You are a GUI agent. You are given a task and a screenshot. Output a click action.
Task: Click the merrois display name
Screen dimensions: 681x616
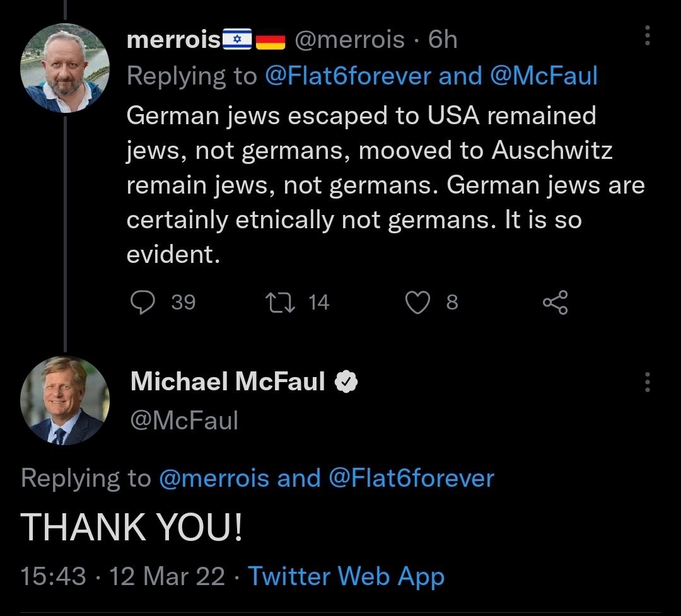(173, 40)
